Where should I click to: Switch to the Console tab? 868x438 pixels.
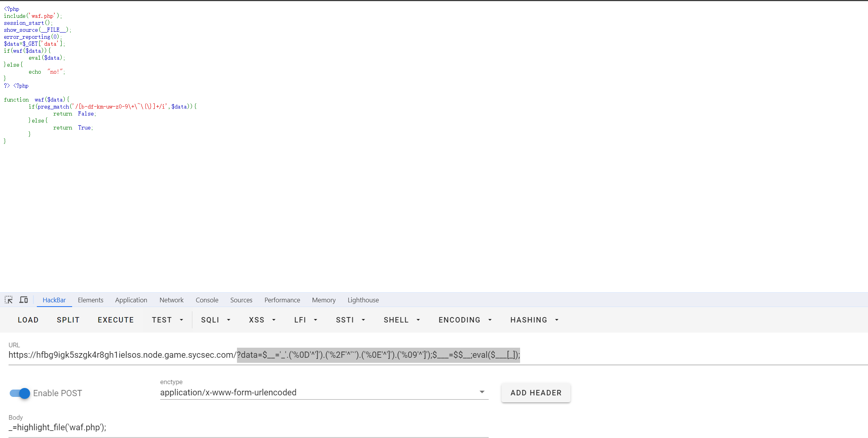pos(207,300)
